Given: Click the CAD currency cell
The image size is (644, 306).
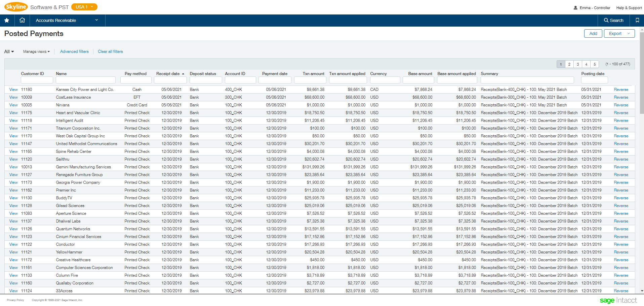Looking at the screenshot, I should [x=374, y=90].
